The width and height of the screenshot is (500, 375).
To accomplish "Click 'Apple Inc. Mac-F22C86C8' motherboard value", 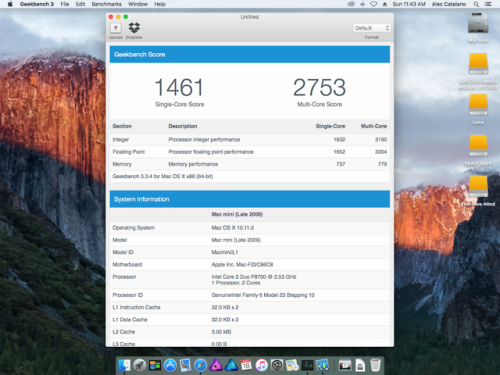I will pyautogui.click(x=242, y=265).
